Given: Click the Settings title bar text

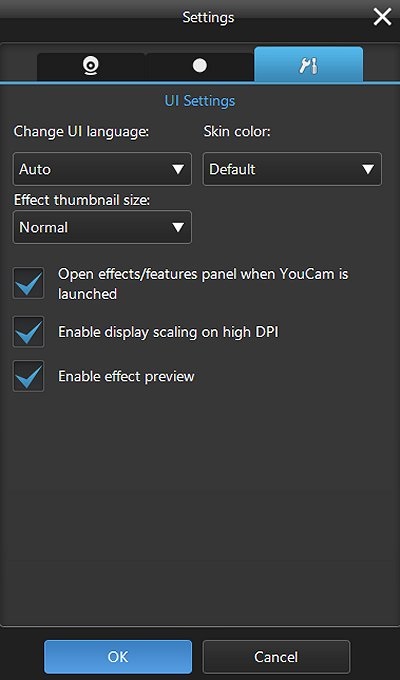Looking at the screenshot, I should tap(208, 18).
